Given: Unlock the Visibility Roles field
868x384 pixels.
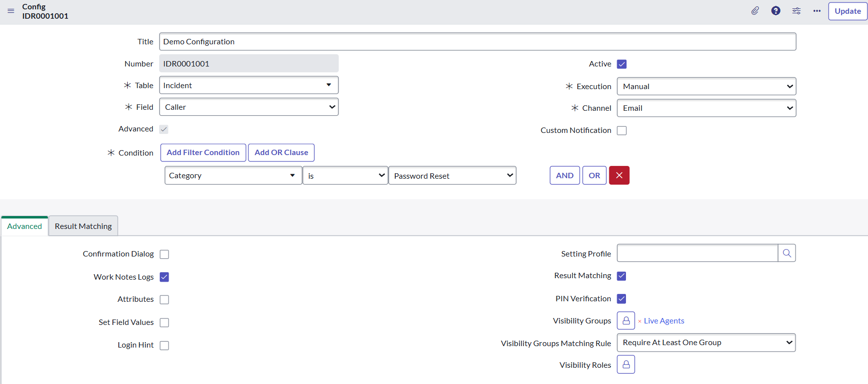Looking at the screenshot, I should click(626, 364).
